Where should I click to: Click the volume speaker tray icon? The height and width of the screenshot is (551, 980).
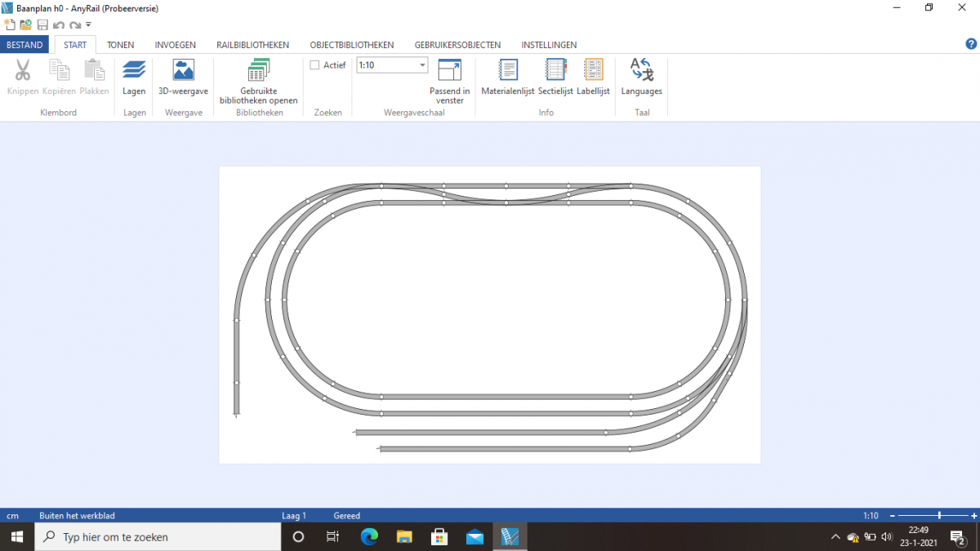pos(888,536)
